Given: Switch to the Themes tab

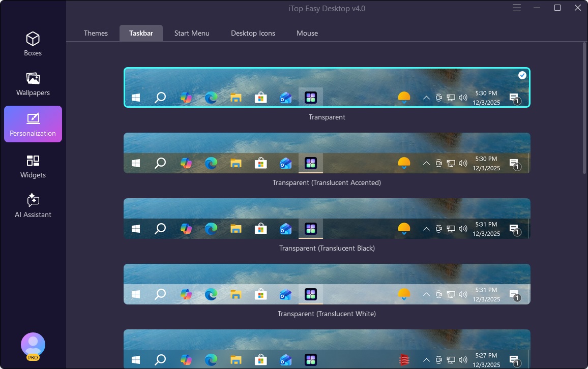Looking at the screenshot, I should [x=96, y=33].
